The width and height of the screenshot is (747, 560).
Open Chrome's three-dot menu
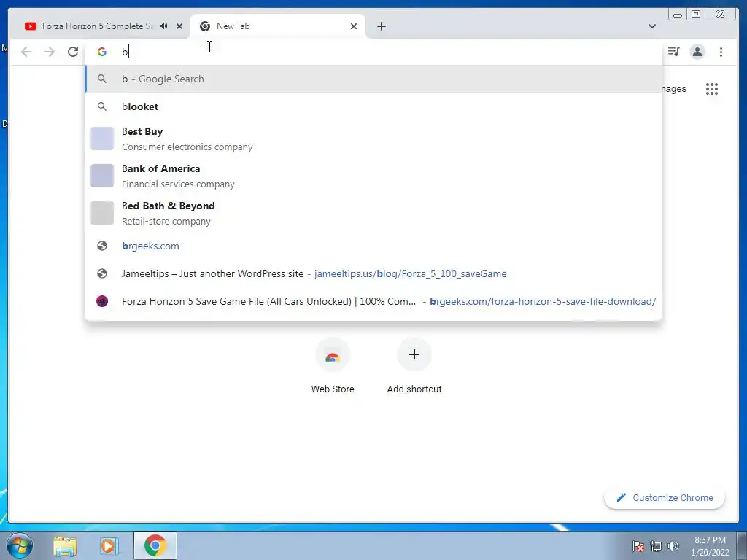click(721, 52)
